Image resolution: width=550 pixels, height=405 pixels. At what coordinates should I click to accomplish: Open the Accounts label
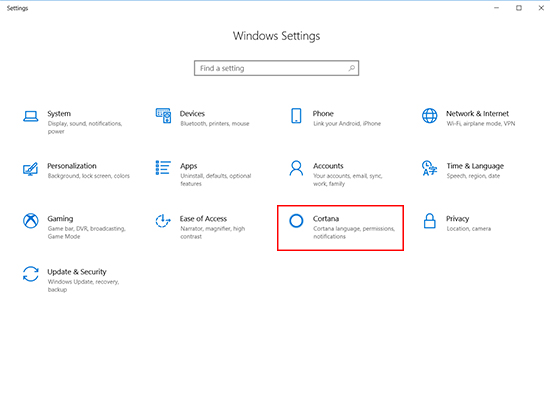328,166
